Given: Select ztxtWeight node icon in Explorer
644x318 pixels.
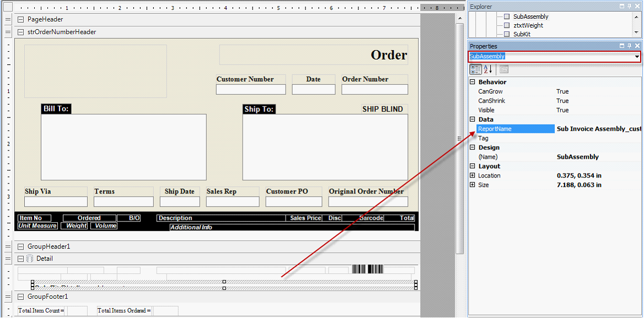Looking at the screenshot, I should (x=507, y=25).
